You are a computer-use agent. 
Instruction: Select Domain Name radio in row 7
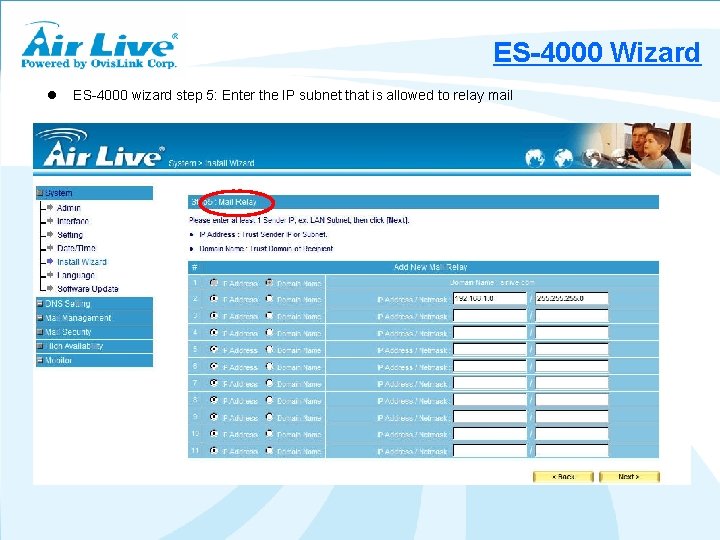[270, 383]
